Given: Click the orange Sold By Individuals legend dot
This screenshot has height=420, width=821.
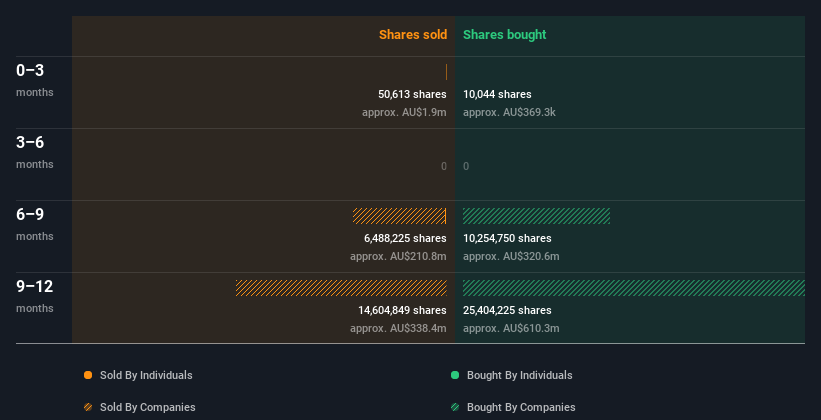Looking at the screenshot, I should (x=88, y=375).
